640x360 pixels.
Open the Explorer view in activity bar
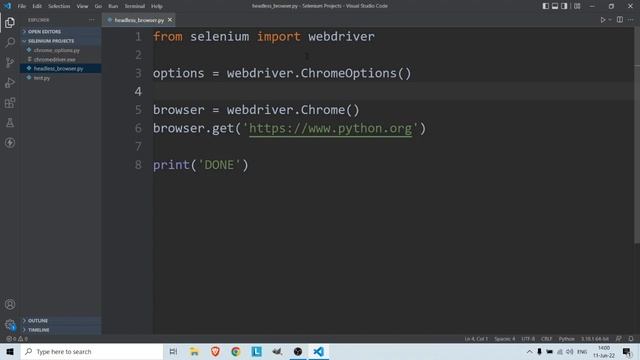[x=10, y=22]
